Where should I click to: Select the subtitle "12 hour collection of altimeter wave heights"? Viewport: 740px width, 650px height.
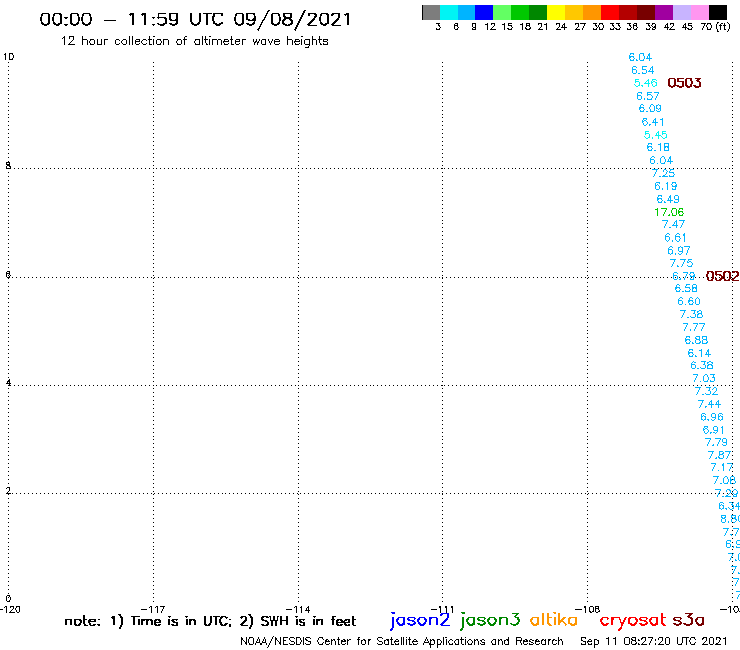pyautogui.click(x=194, y=42)
